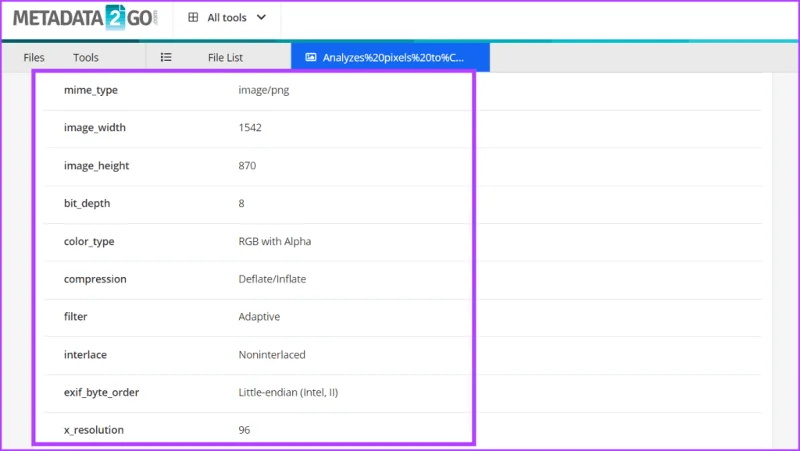This screenshot has height=451, width=800.
Task: Click the image_height label
Action: click(96, 166)
